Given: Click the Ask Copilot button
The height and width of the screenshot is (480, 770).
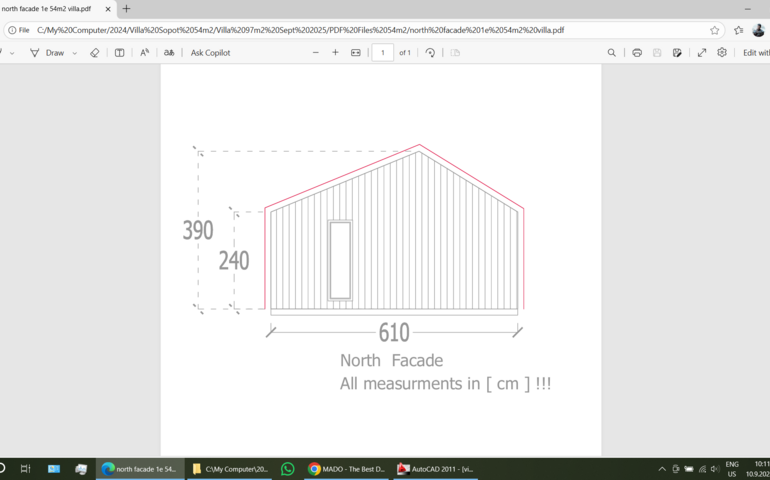Looking at the screenshot, I should click(210, 53).
